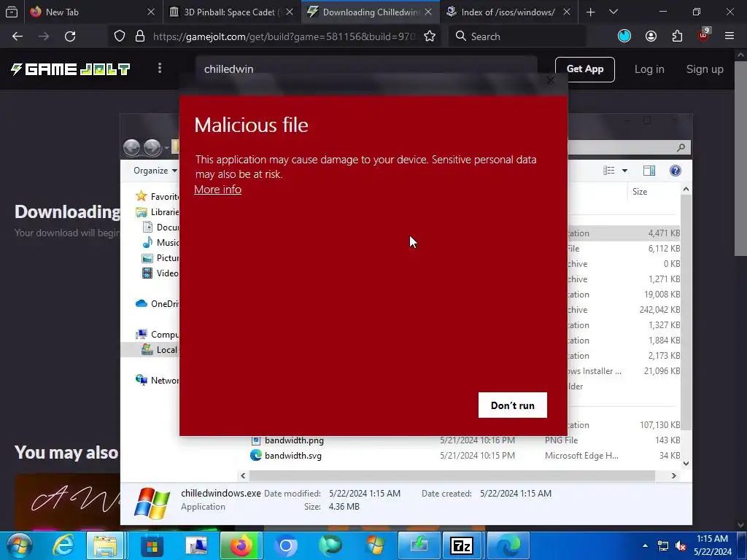Select Music library in navigation pane
Image resolution: width=747 pixels, height=560 pixels.
[161, 242]
